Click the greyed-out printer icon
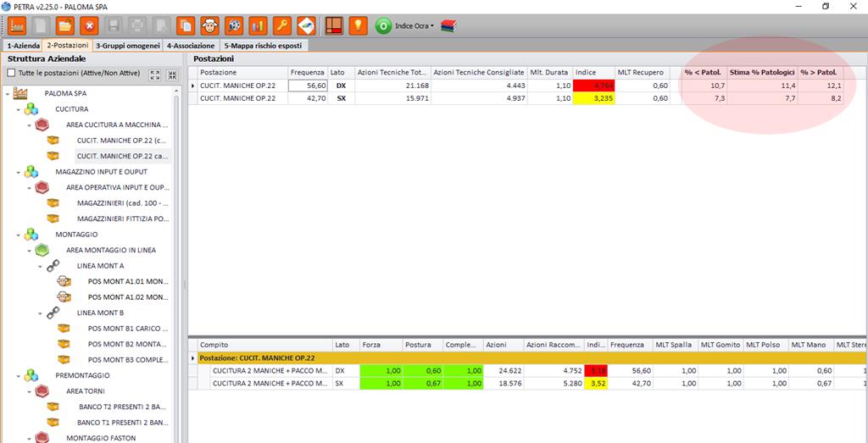 [138, 25]
